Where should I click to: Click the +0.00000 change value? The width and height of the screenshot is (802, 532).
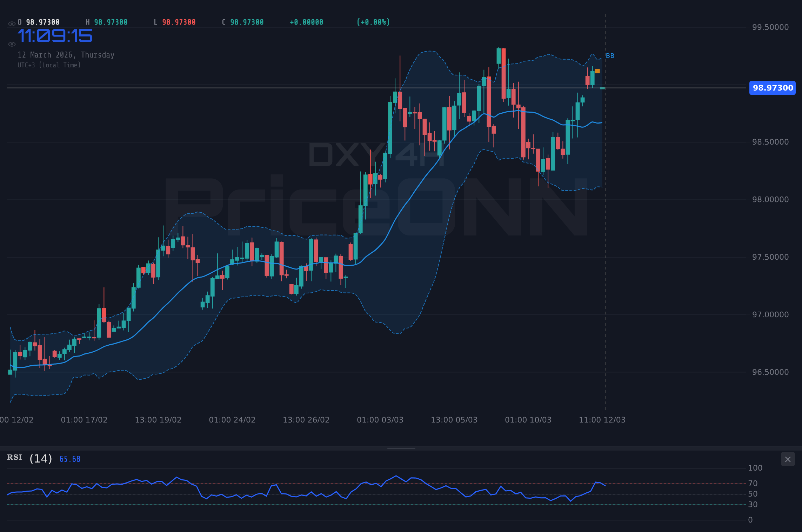(x=307, y=22)
